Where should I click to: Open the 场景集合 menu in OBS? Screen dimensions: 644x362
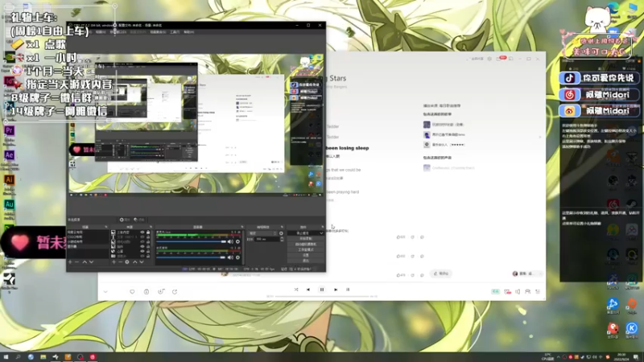coord(158,32)
